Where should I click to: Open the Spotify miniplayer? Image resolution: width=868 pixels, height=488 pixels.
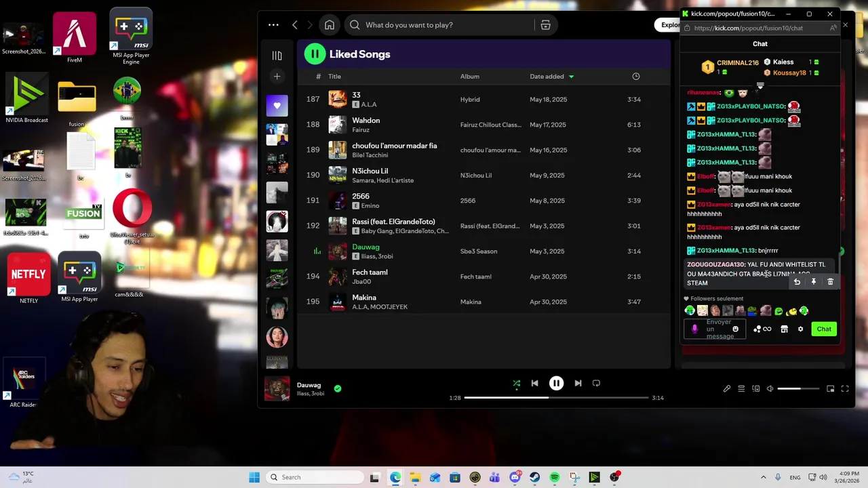[x=831, y=388]
